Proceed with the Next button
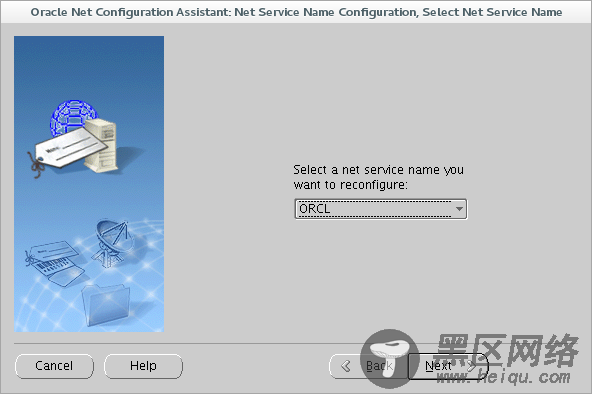 pyautogui.click(x=448, y=366)
